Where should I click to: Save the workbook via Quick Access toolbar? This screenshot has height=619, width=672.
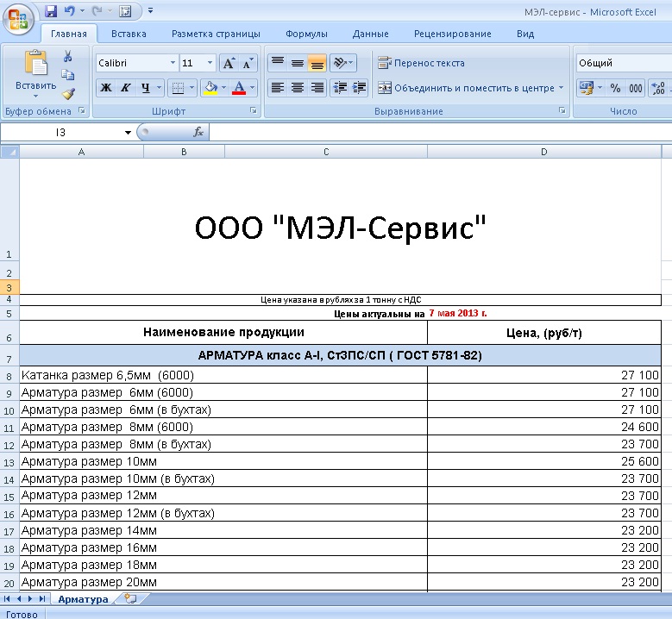pos(51,11)
